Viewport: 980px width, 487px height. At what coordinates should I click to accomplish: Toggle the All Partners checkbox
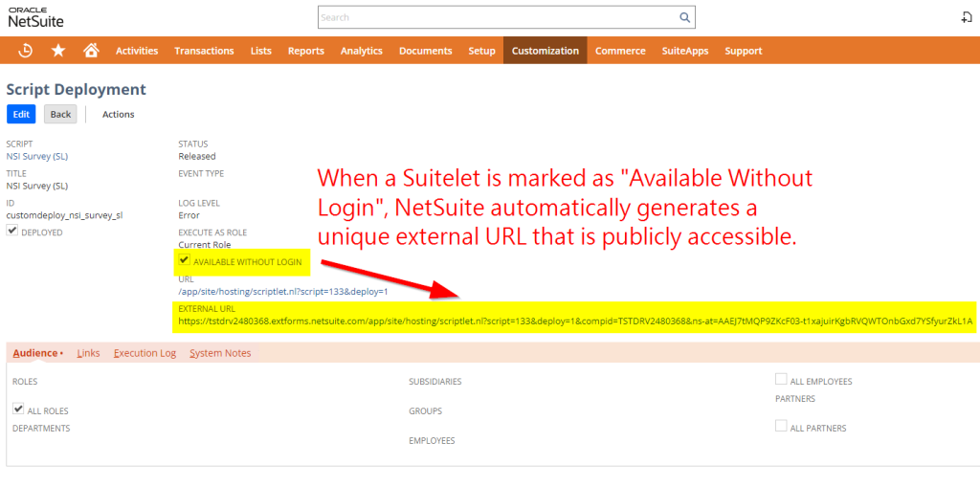coord(781,427)
